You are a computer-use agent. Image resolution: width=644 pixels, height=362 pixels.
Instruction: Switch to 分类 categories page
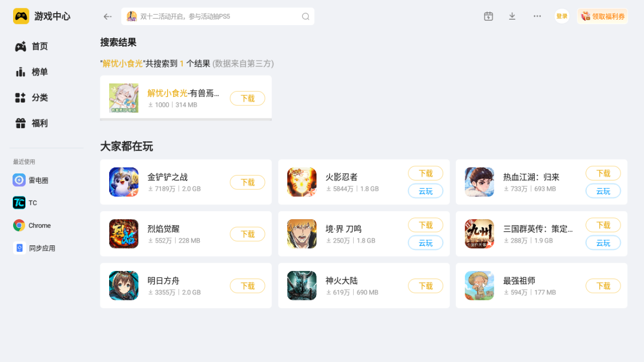(x=32, y=98)
